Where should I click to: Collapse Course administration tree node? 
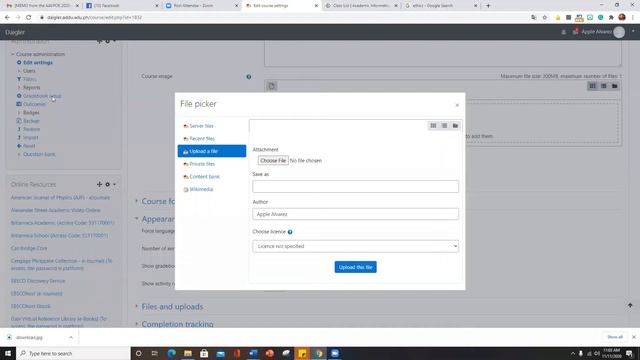[13, 54]
